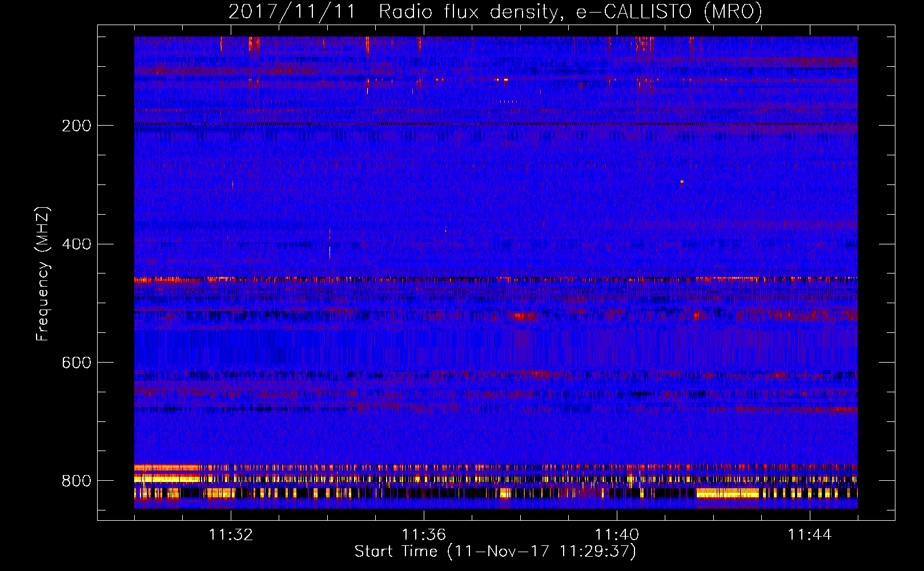924x571 pixels.
Task: Click the 200 MHz frequency axis label
Action: 76,126
